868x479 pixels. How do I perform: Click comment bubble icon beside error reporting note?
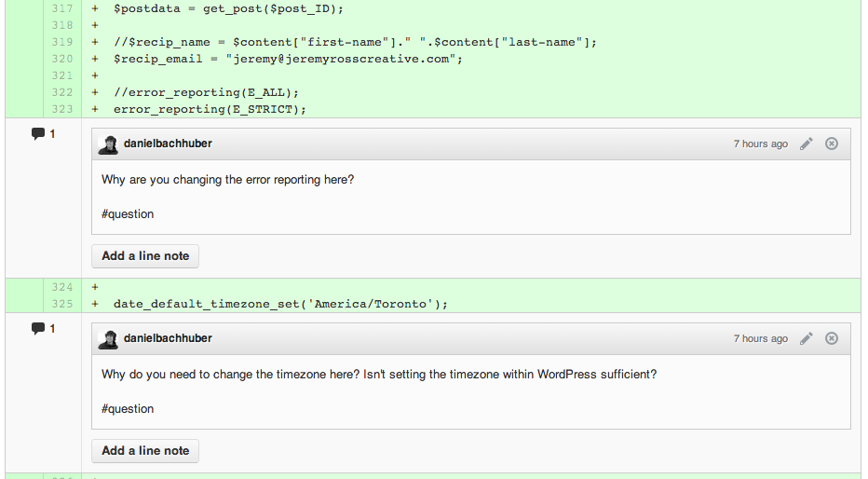click(x=37, y=134)
